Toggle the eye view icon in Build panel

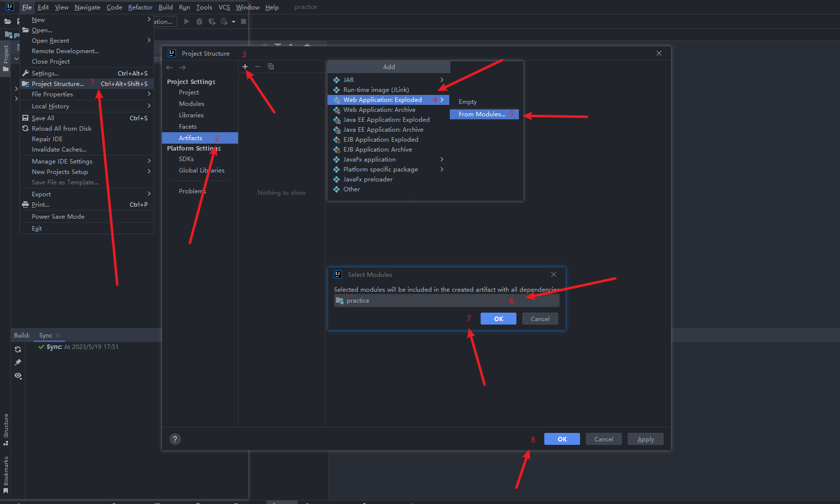coord(18,376)
